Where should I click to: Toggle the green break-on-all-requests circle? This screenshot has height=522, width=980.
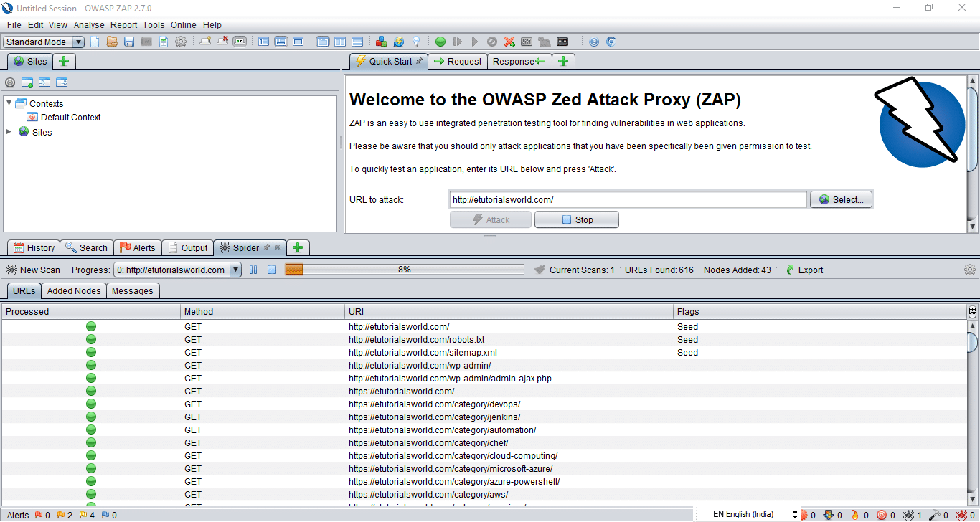pos(440,42)
